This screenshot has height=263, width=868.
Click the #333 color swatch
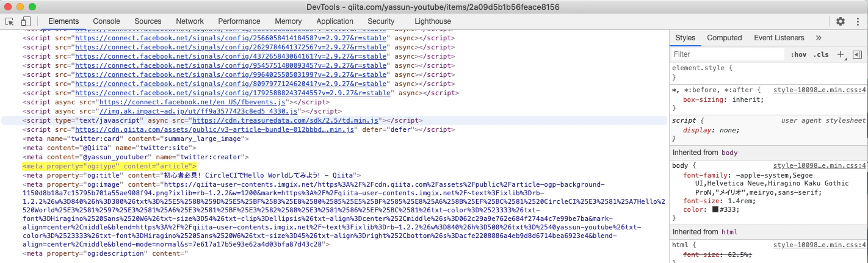coord(715,210)
